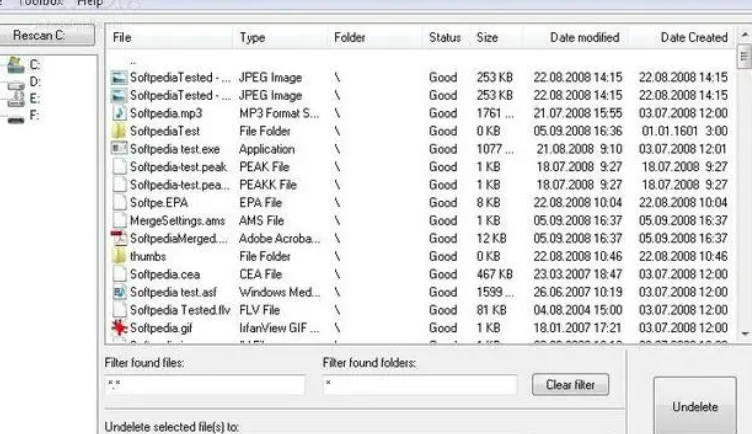Select the C: drive icon
Screen dimensions: 752x434
click(15, 65)
